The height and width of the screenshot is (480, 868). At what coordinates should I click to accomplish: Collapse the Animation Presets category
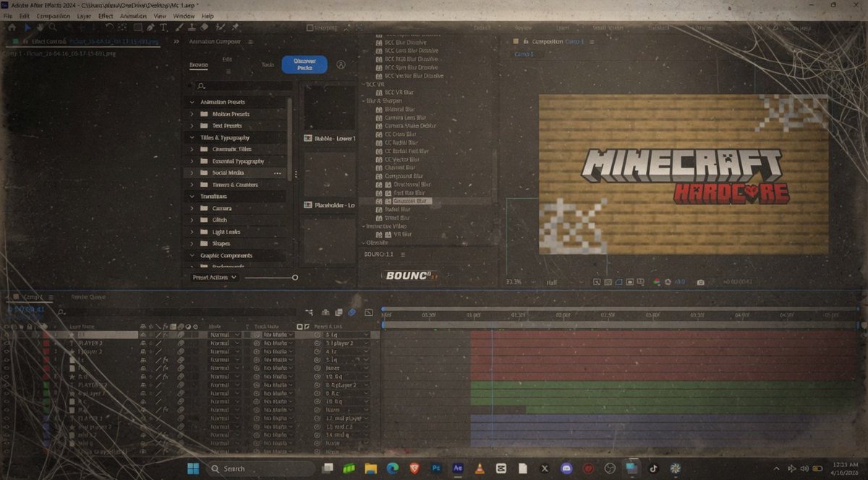tap(192, 102)
